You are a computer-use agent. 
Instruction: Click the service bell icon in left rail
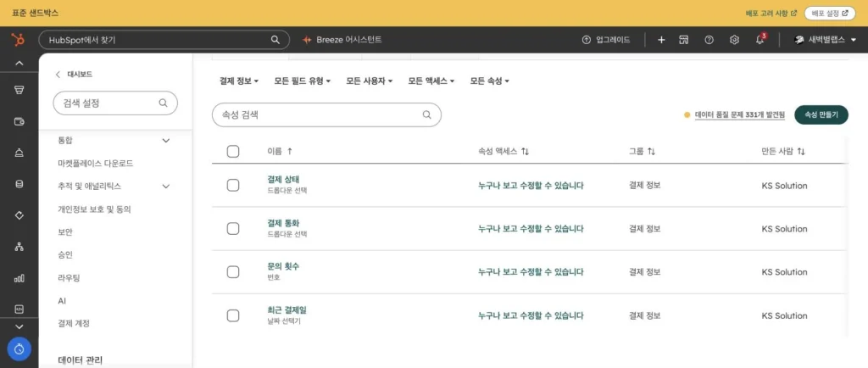tap(19, 153)
